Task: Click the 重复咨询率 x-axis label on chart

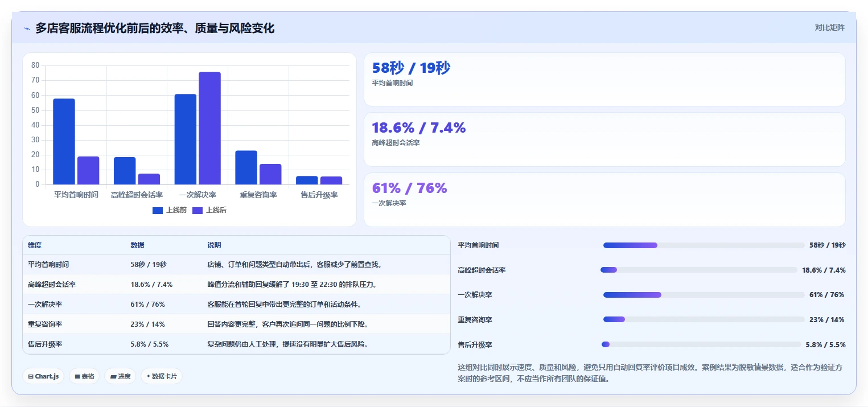Action: point(258,195)
